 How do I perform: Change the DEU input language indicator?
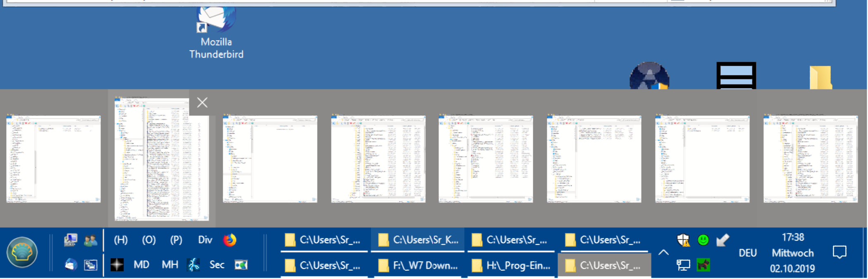[x=748, y=253]
